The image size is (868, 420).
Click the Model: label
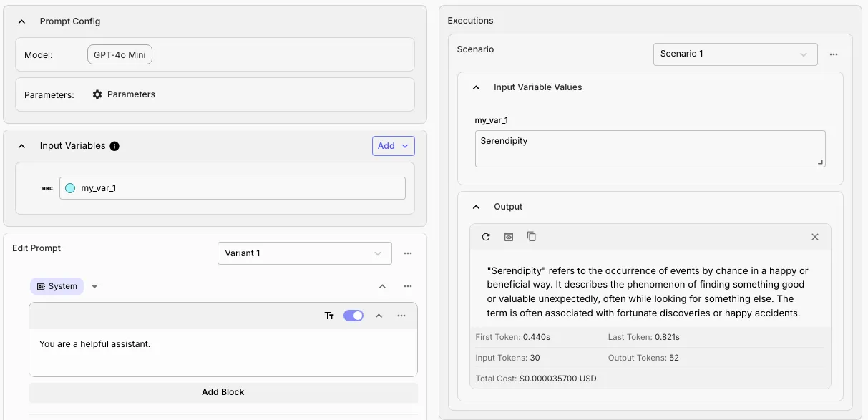(x=39, y=55)
